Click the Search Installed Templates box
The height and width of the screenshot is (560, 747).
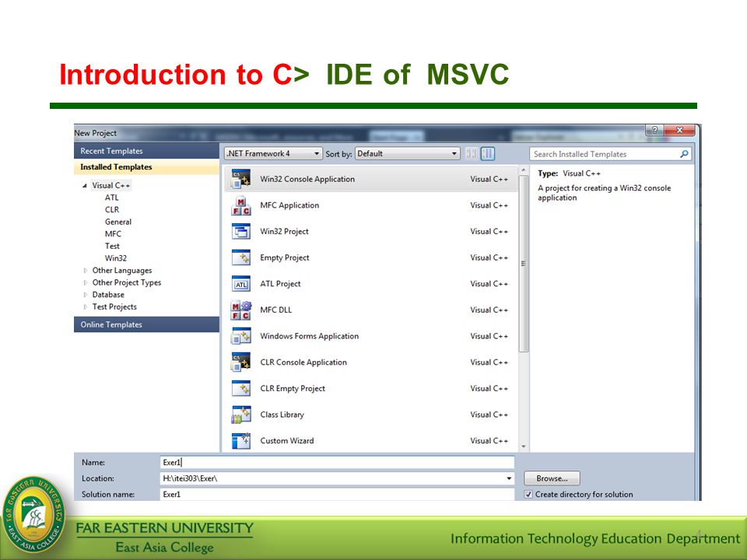(610, 154)
